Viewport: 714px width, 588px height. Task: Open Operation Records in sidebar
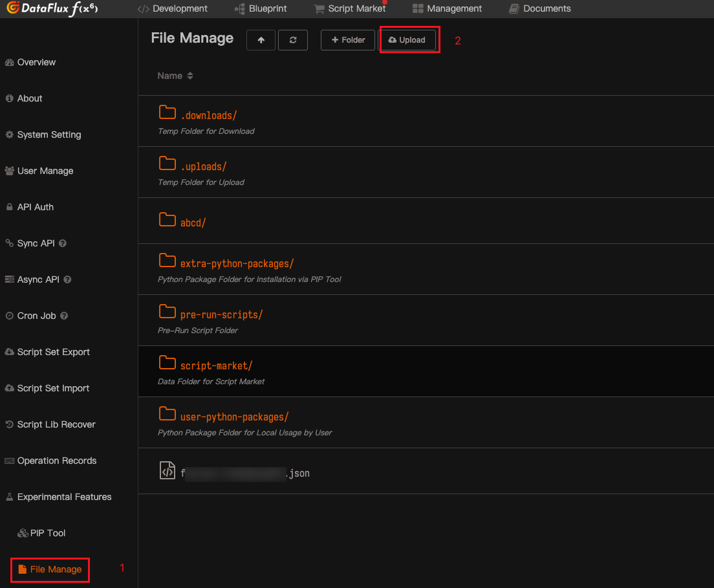(x=56, y=461)
